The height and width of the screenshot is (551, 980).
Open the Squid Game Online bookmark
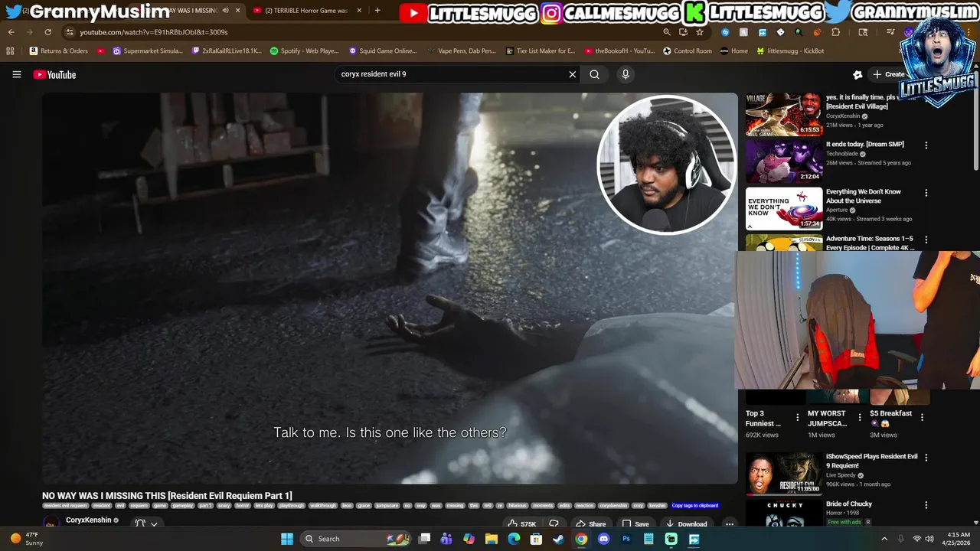click(383, 51)
